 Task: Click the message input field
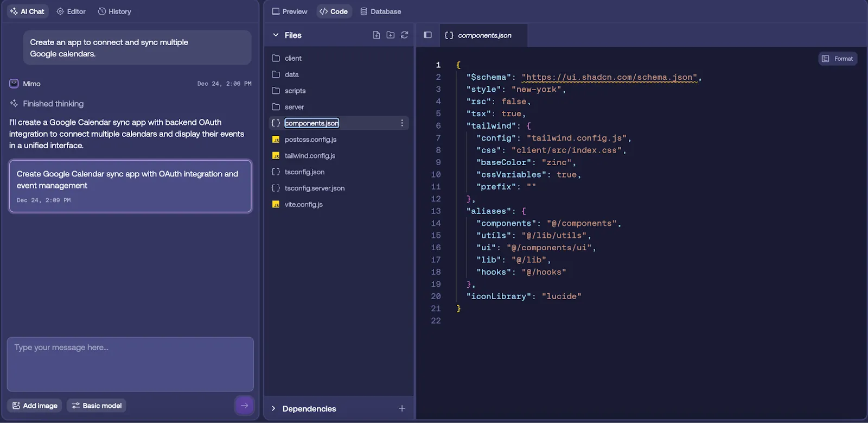pos(130,364)
